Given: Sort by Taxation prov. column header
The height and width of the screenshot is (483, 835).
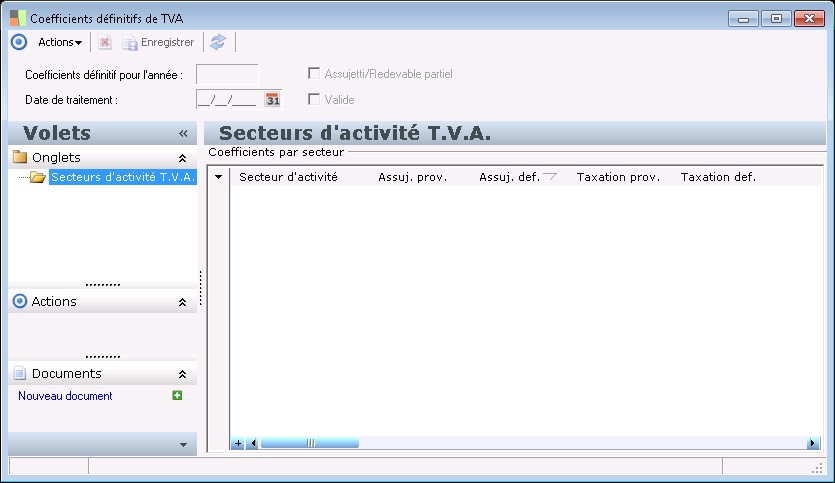Looking at the screenshot, I should [x=618, y=177].
